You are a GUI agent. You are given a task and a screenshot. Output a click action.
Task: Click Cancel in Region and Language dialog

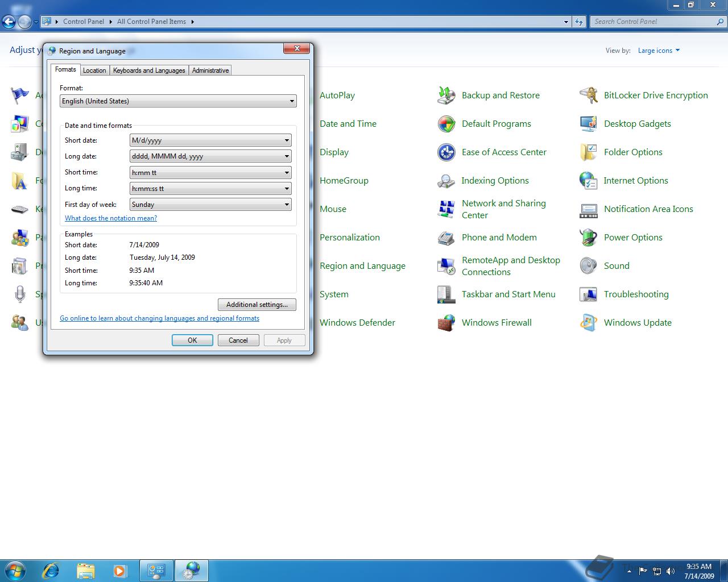(238, 340)
